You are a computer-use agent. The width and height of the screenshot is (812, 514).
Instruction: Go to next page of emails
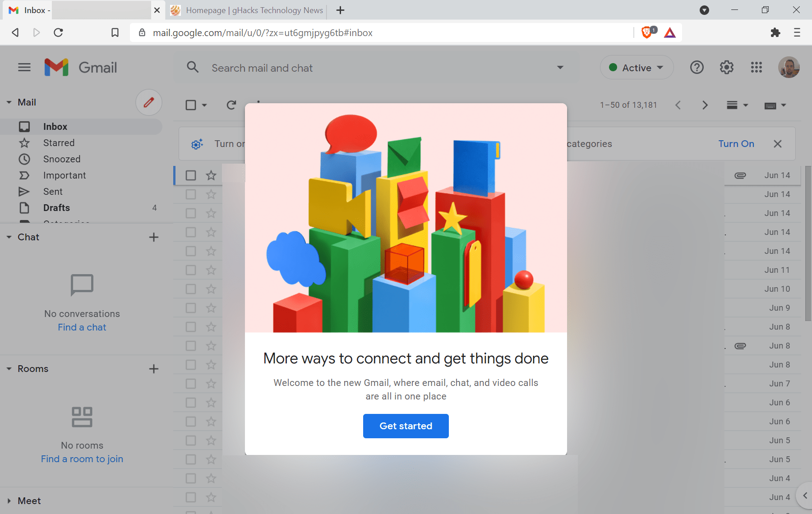(705, 105)
